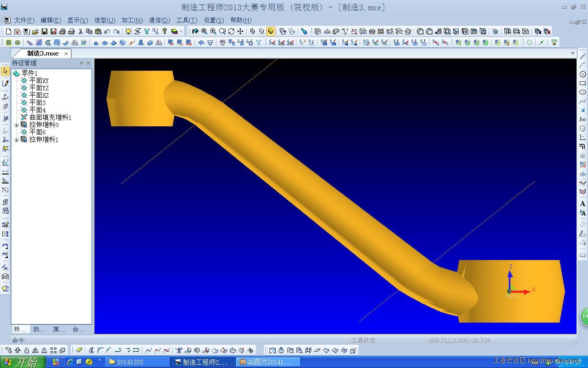Open the 编辑(E) menu

pyautogui.click(x=51, y=20)
